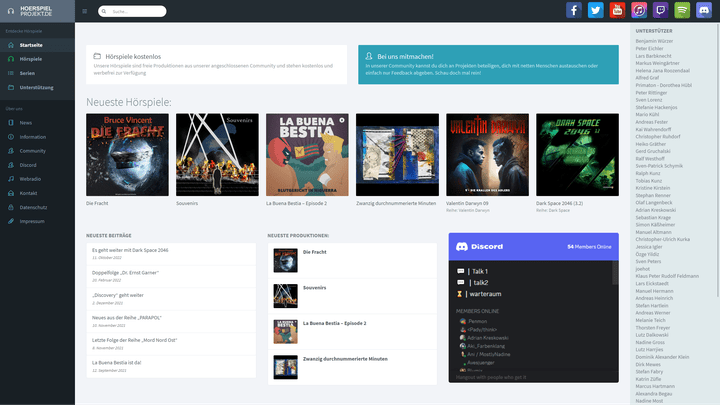The width and height of the screenshot is (720, 405).
Task: Open the Spotify icon in header
Action: coord(682,10)
